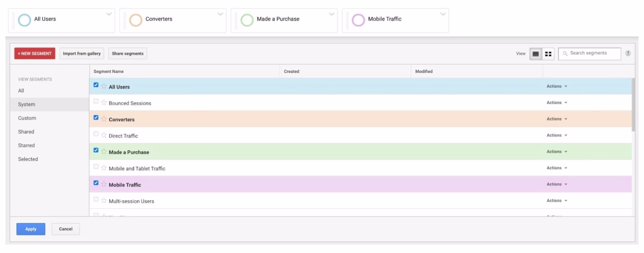Screen dimensions: 644x253
Task: Star the Bounced Sessions segment
Action: [104, 103]
